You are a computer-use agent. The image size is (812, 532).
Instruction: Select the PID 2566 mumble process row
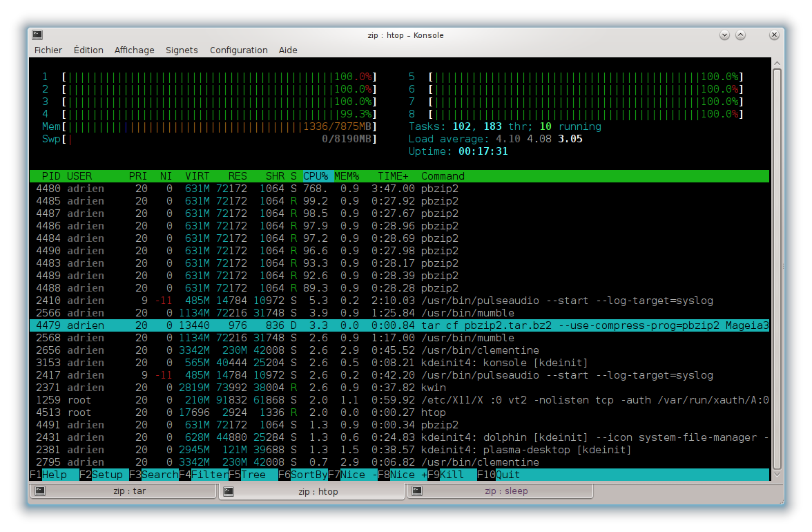[x=399, y=313]
